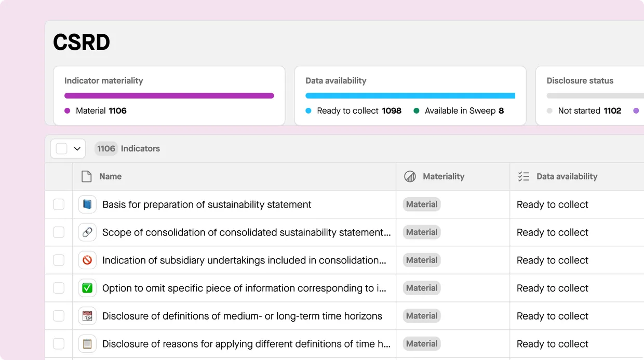Click the prohibited sign icon for subsidiary undertakings

click(x=87, y=260)
